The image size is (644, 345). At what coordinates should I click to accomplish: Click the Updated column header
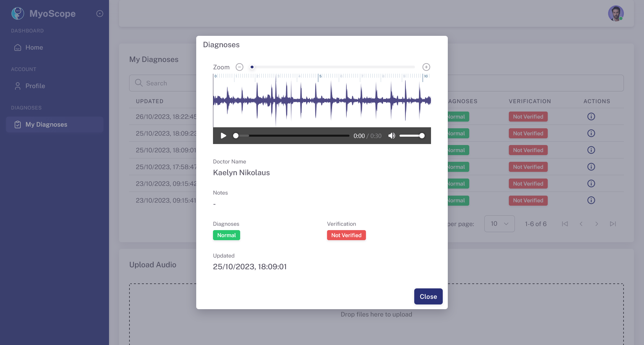[x=150, y=101]
